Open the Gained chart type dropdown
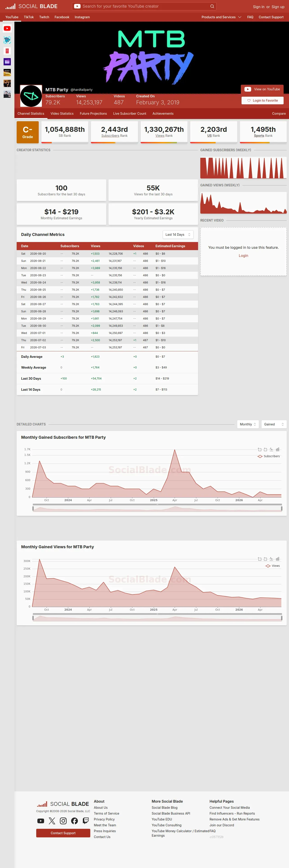The image size is (289, 868). coord(274,424)
